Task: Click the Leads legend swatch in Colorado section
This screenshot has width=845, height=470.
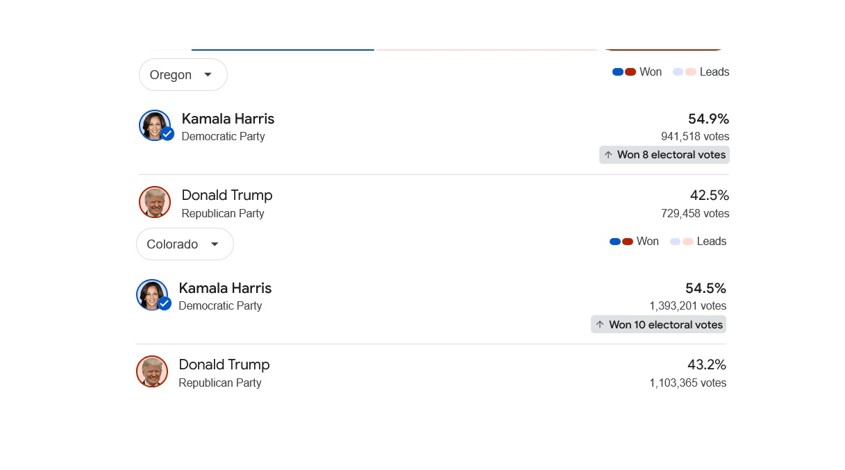Action: tap(682, 241)
